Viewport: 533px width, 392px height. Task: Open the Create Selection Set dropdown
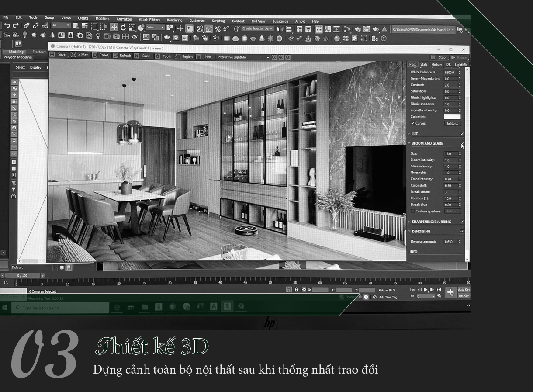click(257, 28)
